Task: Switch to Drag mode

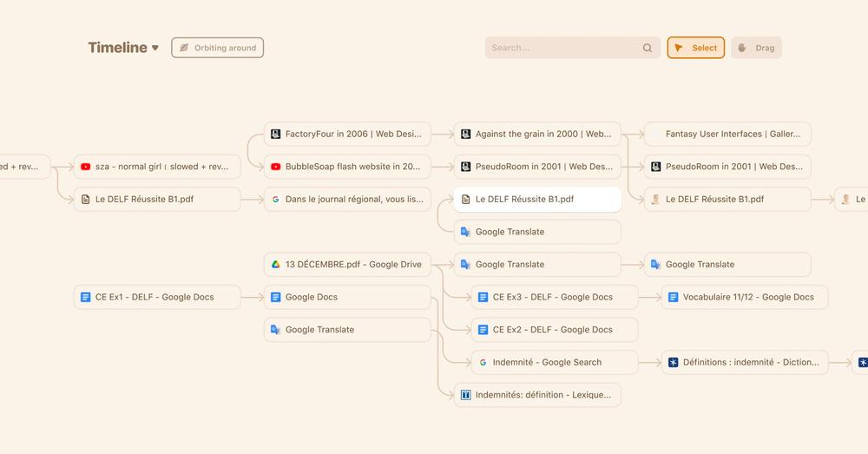Action: point(757,48)
